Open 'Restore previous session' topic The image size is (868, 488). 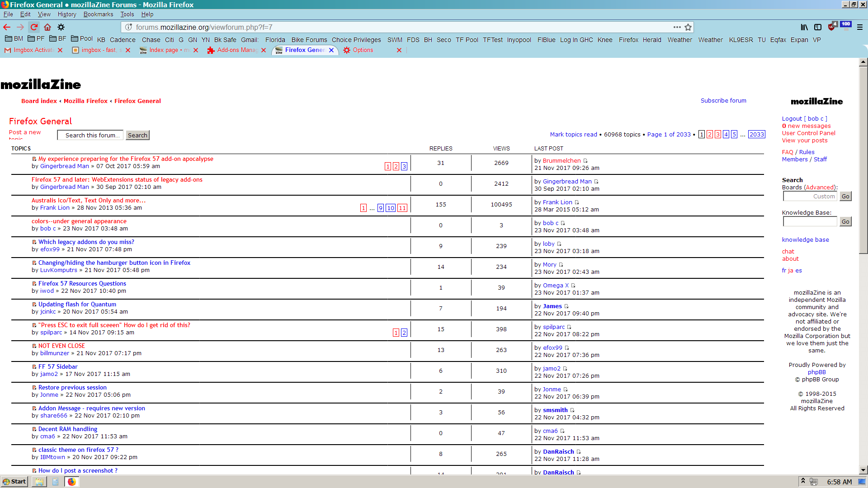[72, 388]
